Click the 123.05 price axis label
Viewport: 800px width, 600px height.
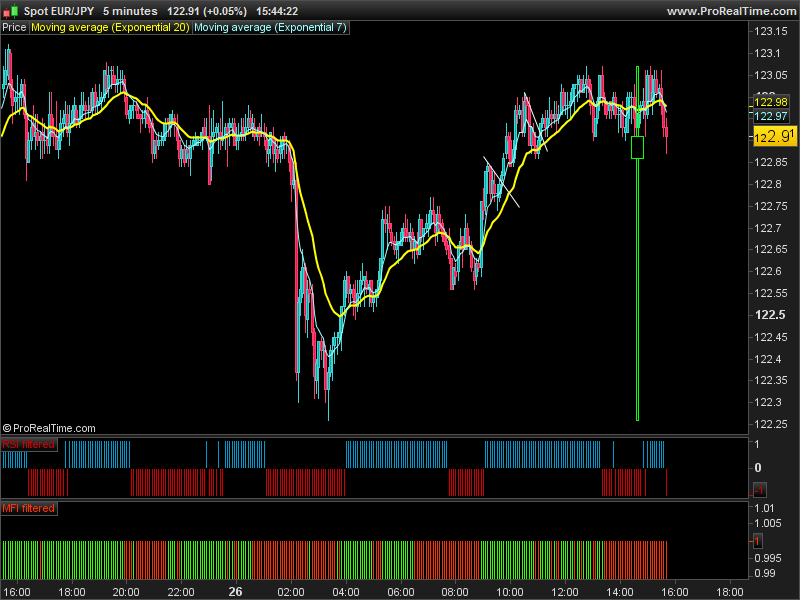click(x=771, y=75)
